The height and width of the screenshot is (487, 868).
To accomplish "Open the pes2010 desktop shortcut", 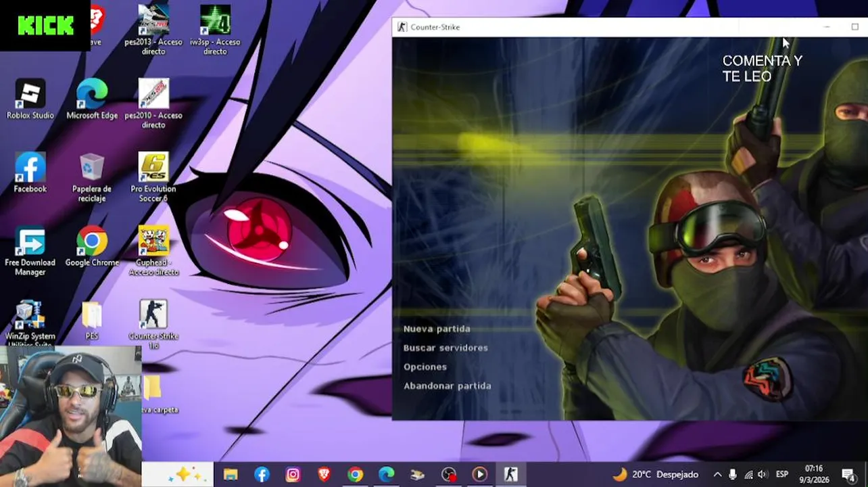I will point(153,103).
